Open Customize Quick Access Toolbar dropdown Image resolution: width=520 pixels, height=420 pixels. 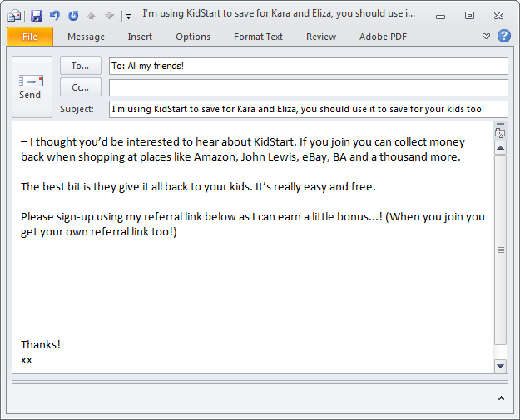pos(128,17)
